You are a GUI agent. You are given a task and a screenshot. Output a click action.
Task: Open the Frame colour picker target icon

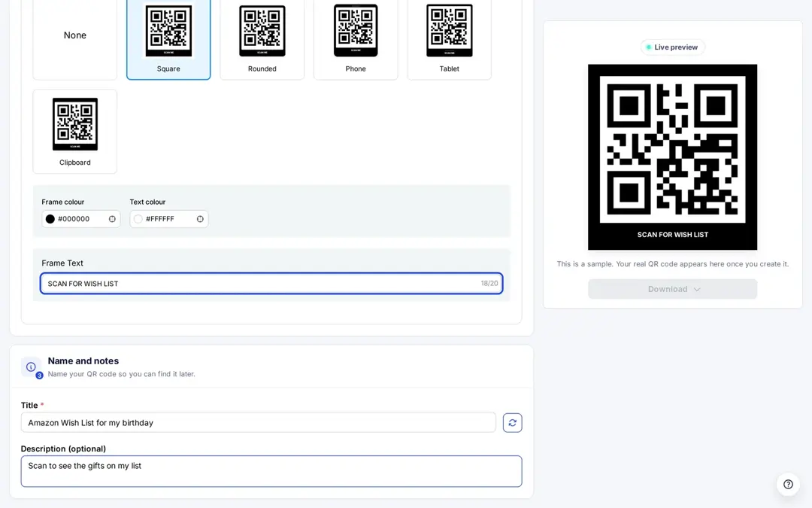pos(112,219)
